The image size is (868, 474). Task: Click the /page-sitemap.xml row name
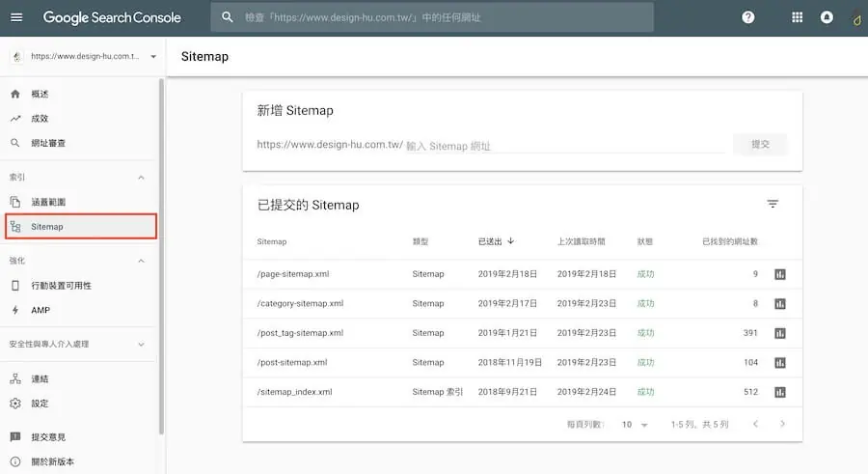tap(293, 274)
